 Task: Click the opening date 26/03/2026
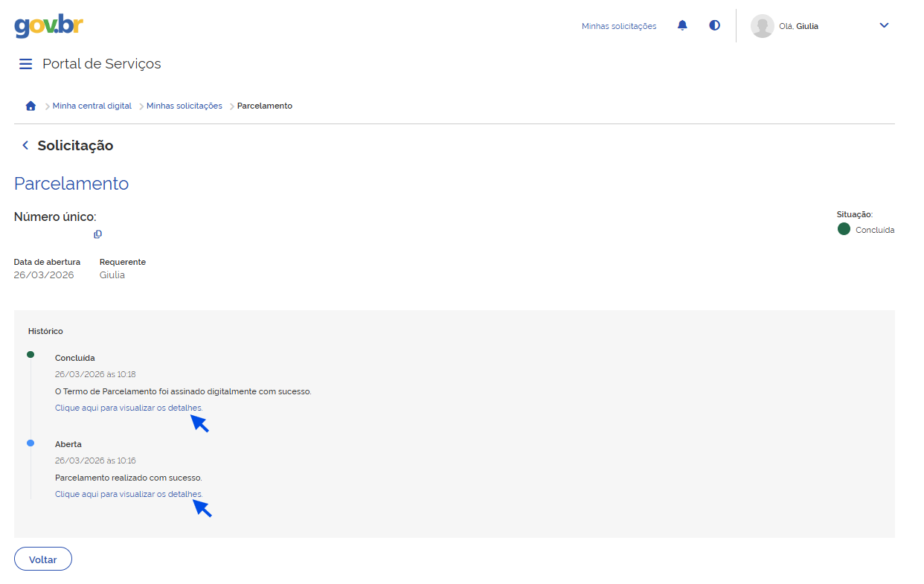click(44, 275)
